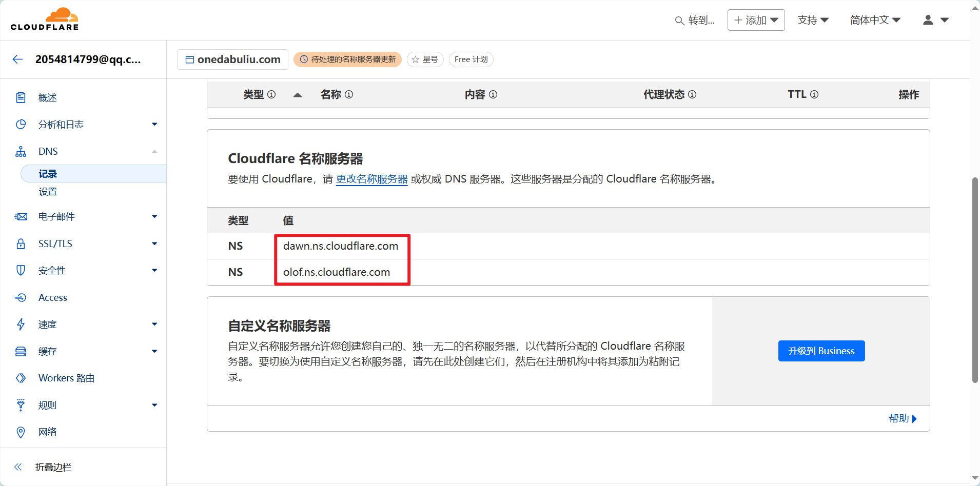Click the 安全性 shield icon
Screen dimensions: 980x486
tap(21, 270)
